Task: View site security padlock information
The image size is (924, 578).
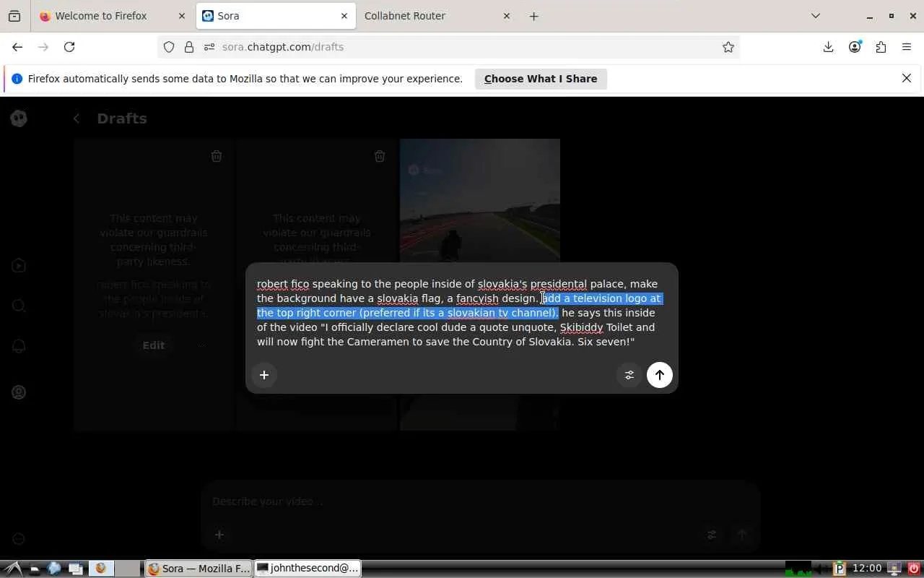Action: click(189, 47)
